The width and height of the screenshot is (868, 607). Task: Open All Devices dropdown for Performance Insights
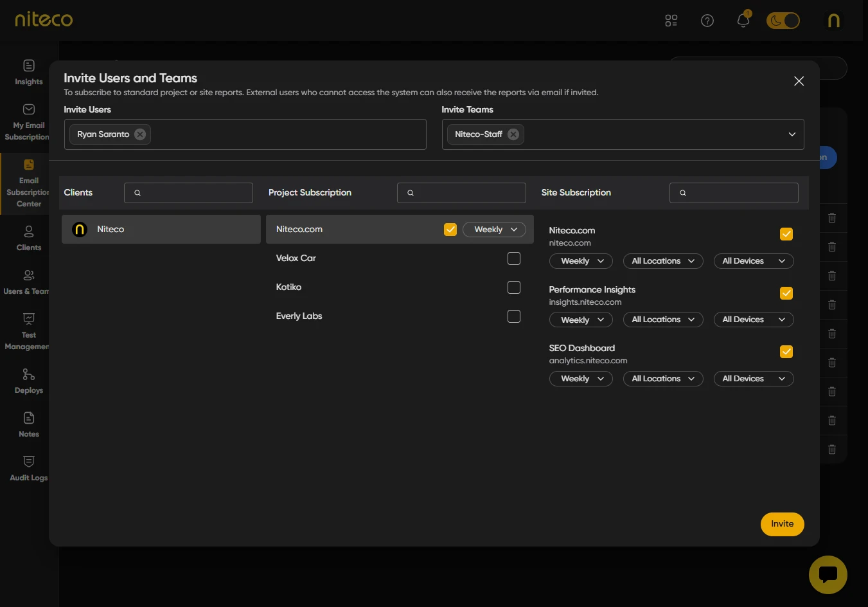(754, 320)
